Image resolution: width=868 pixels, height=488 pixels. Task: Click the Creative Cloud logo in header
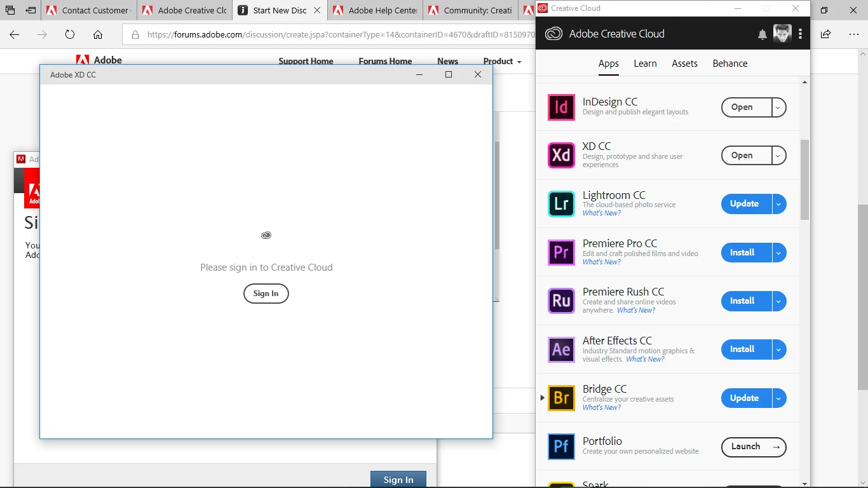click(553, 34)
